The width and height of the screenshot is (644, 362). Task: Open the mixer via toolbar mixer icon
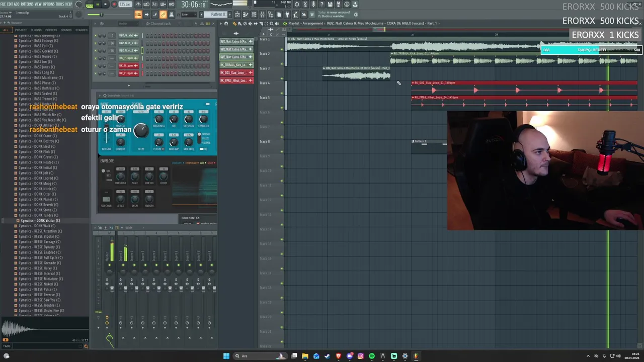[262, 14]
